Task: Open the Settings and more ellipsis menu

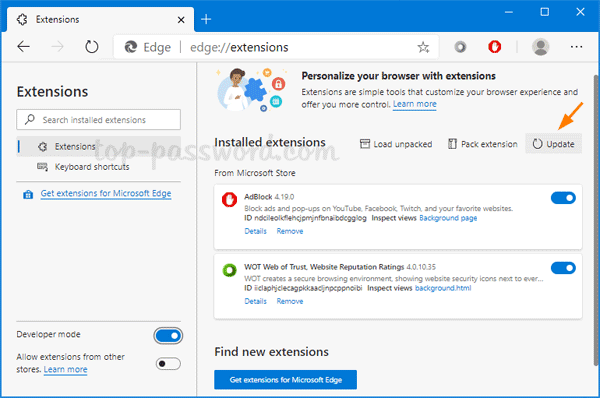Action: (x=576, y=47)
